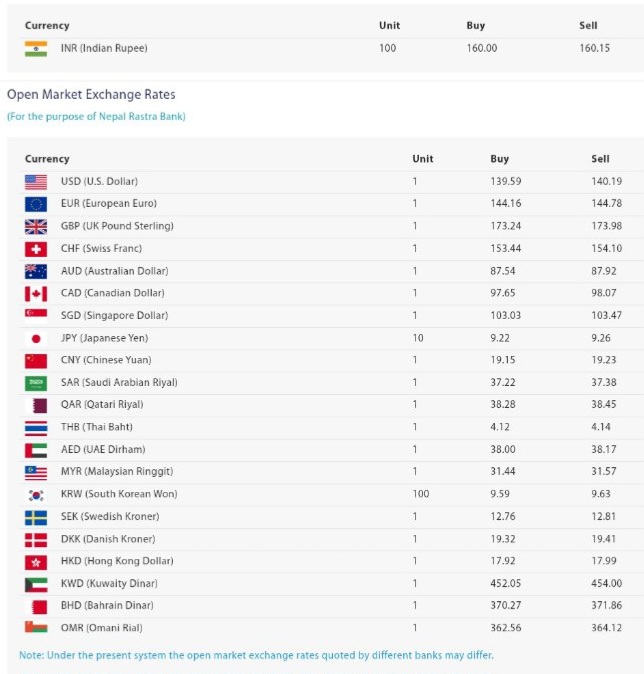This screenshot has width=644, height=674.
Task: Click the European Union flag icon
Action: click(x=36, y=204)
